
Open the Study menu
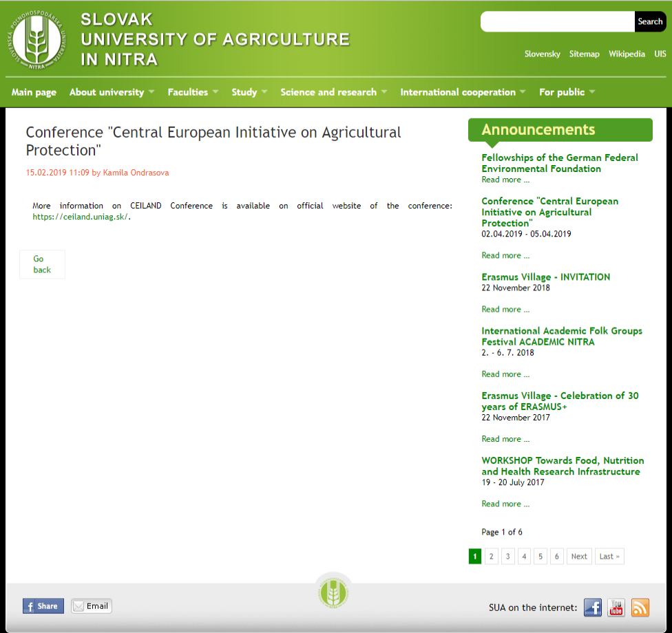pyautogui.click(x=244, y=92)
